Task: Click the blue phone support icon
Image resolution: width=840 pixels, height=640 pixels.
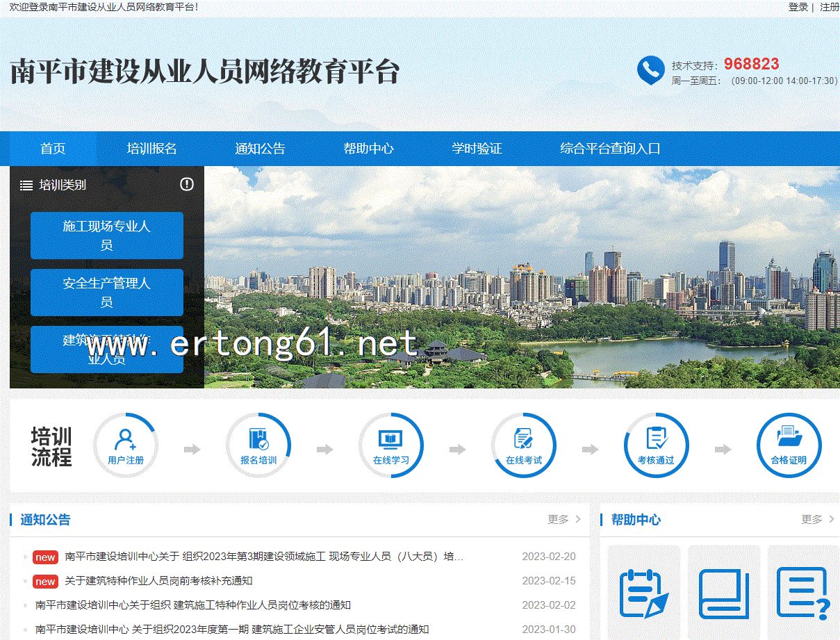Action: point(650,70)
